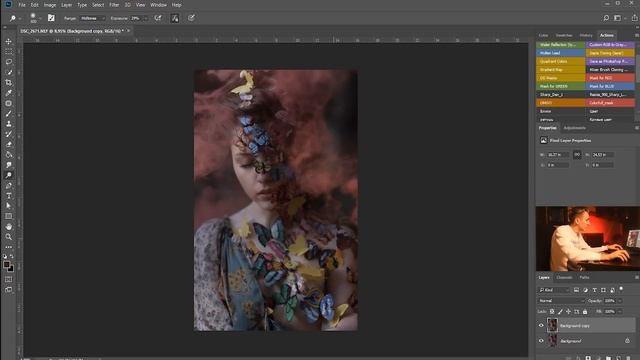Select the Magic Wand selection tool
The image size is (640, 360).
click(x=9, y=72)
